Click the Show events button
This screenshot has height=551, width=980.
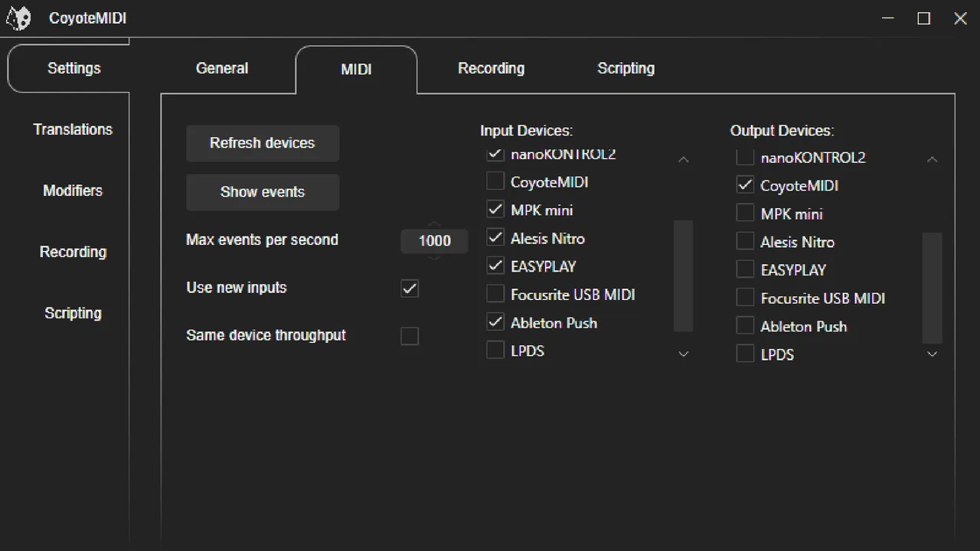tap(263, 192)
